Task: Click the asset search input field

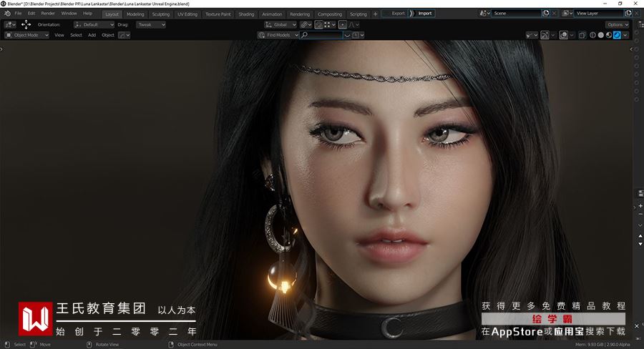Action: click(x=321, y=35)
